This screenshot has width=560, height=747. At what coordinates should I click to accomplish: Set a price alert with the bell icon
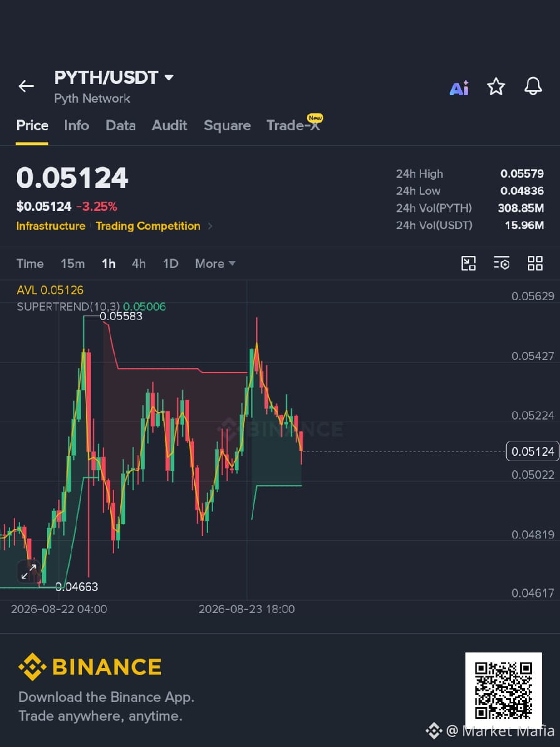click(533, 86)
